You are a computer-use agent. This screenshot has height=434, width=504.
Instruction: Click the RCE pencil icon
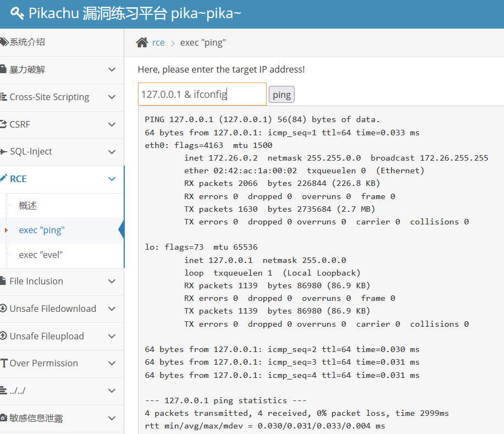(x=3, y=178)
